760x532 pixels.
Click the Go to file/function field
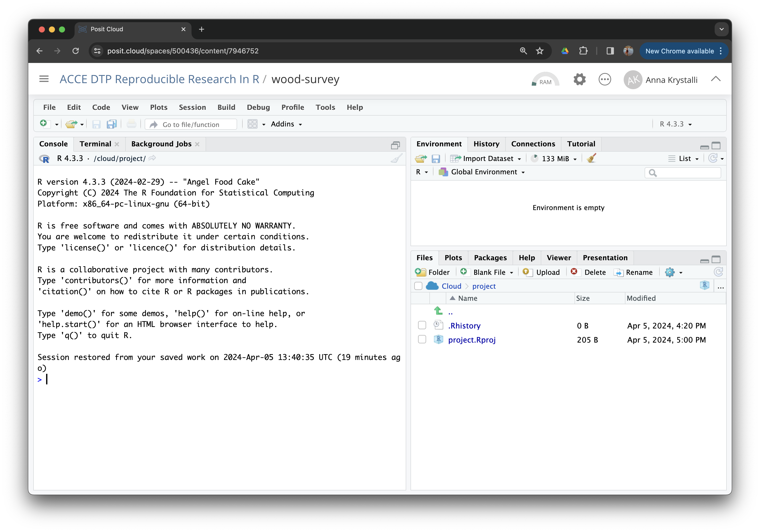point(191,124)
